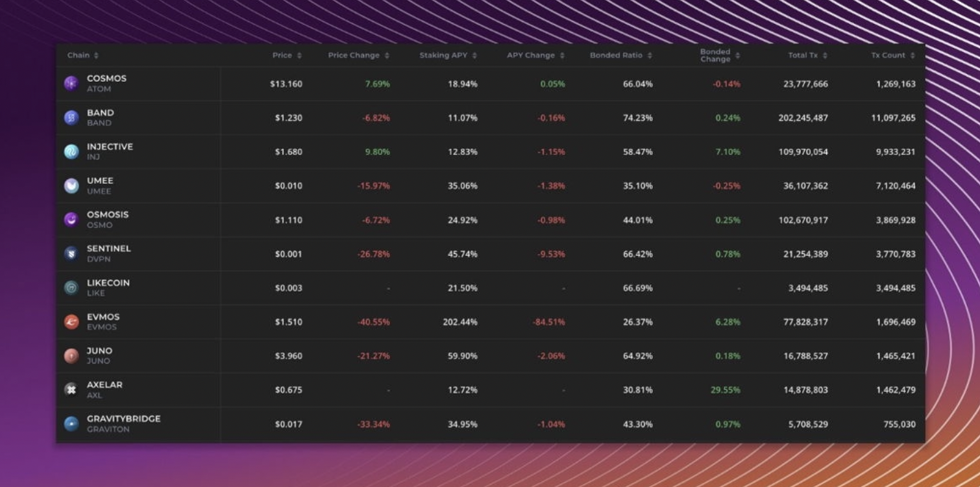Sort by Bonded Ratio column header

pos(620,55)
